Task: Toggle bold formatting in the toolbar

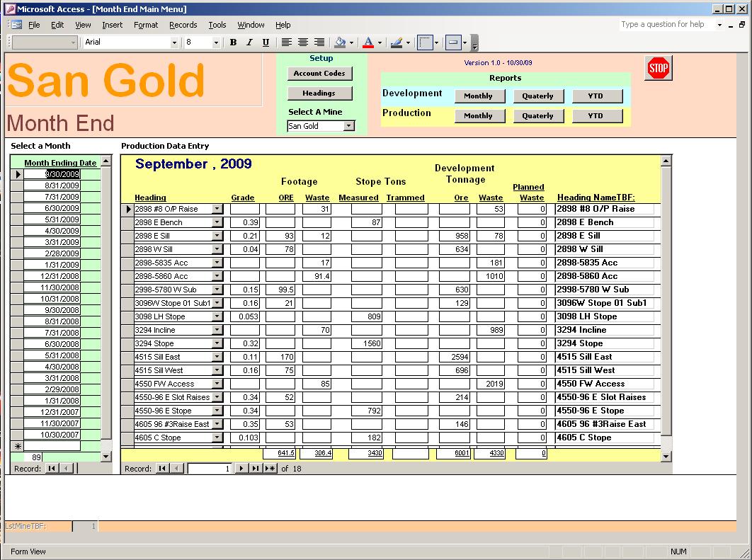Action: click(232, 42)
